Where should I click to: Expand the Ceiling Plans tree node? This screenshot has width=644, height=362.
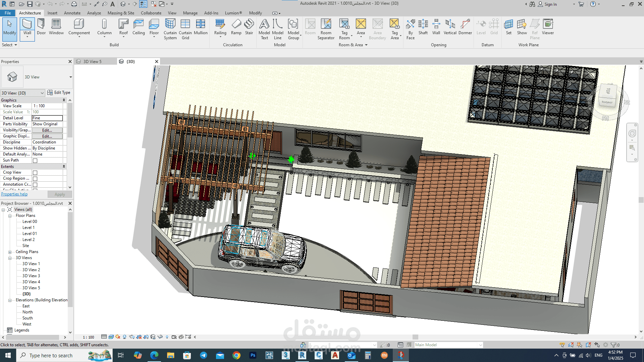10,252
